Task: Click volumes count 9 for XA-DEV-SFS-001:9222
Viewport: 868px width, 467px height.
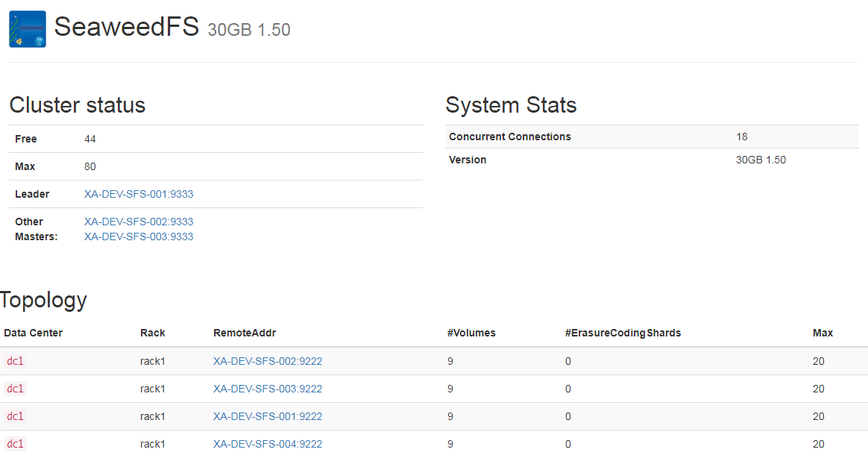Action: point(450,417)
